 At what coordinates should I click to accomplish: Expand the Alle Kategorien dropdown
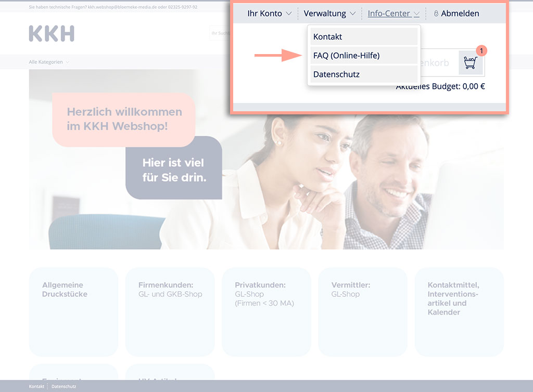[49, 62]
